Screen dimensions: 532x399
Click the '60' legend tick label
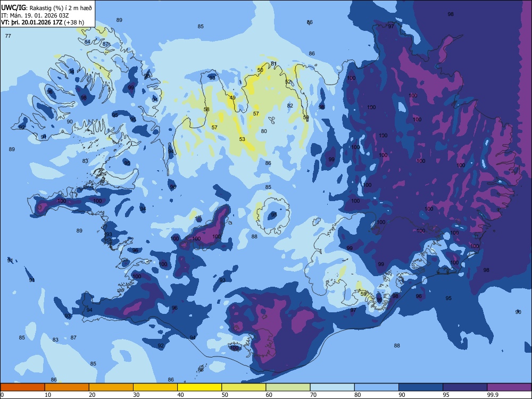click(x=269, y=395)
